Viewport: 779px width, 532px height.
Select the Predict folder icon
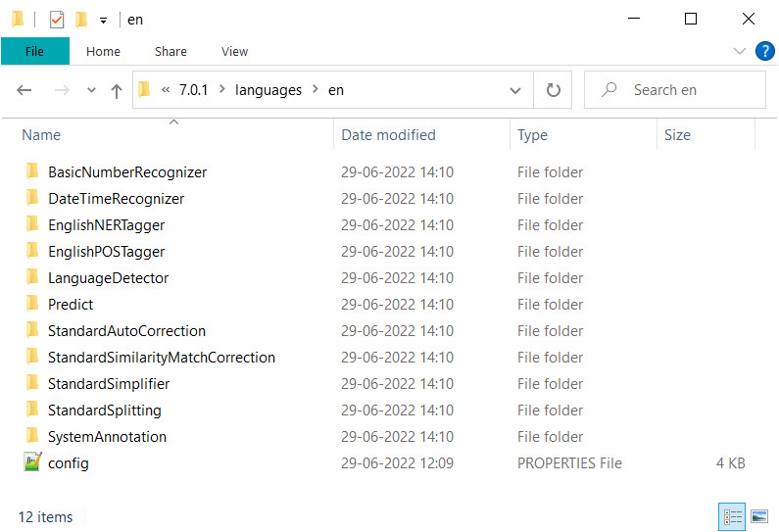point(32,303)
